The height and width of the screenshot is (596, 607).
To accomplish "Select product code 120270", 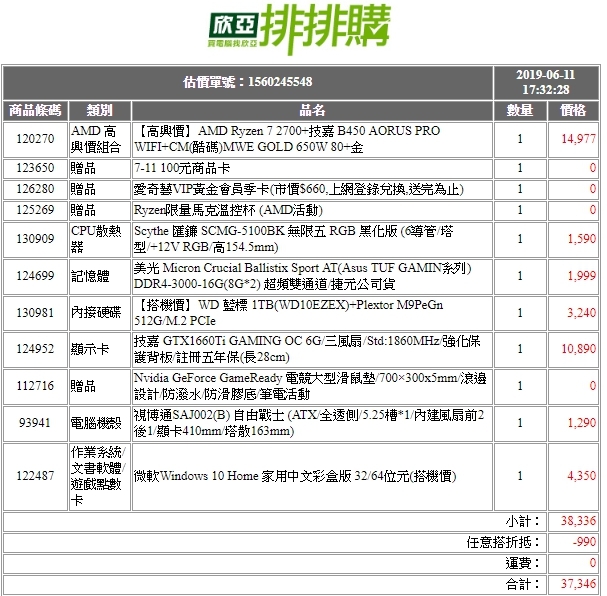I will [x=35, y=139].
